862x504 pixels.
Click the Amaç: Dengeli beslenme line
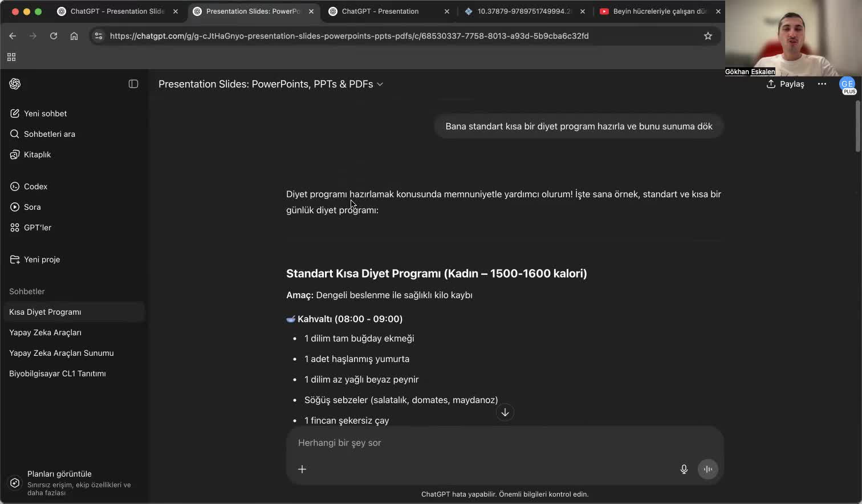tap(379, 295)
